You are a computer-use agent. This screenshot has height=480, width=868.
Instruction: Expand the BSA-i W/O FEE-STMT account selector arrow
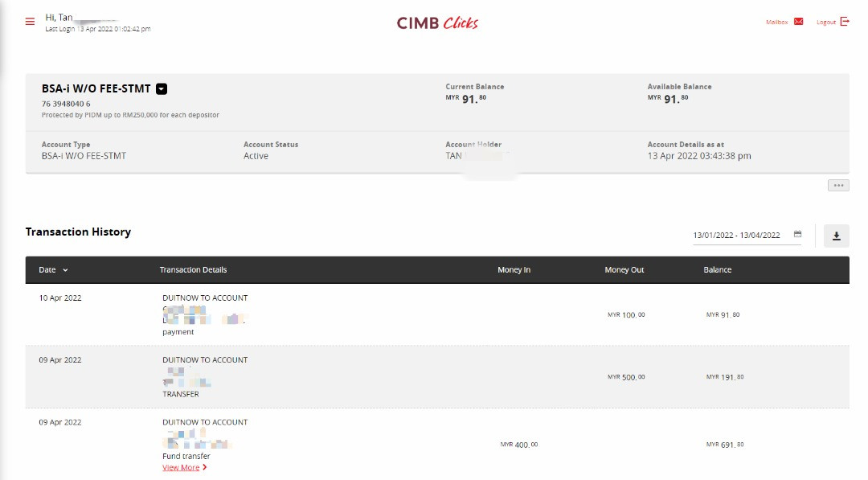click(x=162, y=89)
